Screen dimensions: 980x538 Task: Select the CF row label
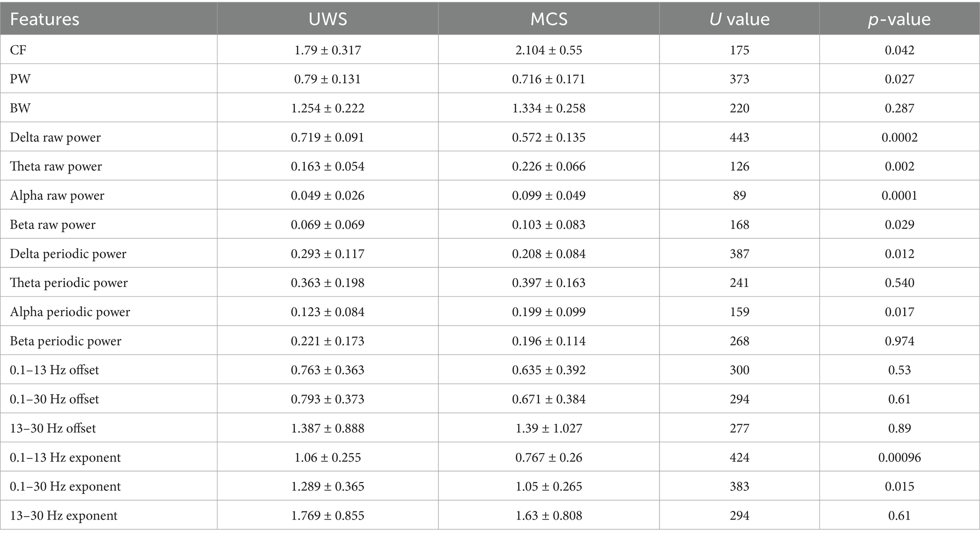[18, 50]
